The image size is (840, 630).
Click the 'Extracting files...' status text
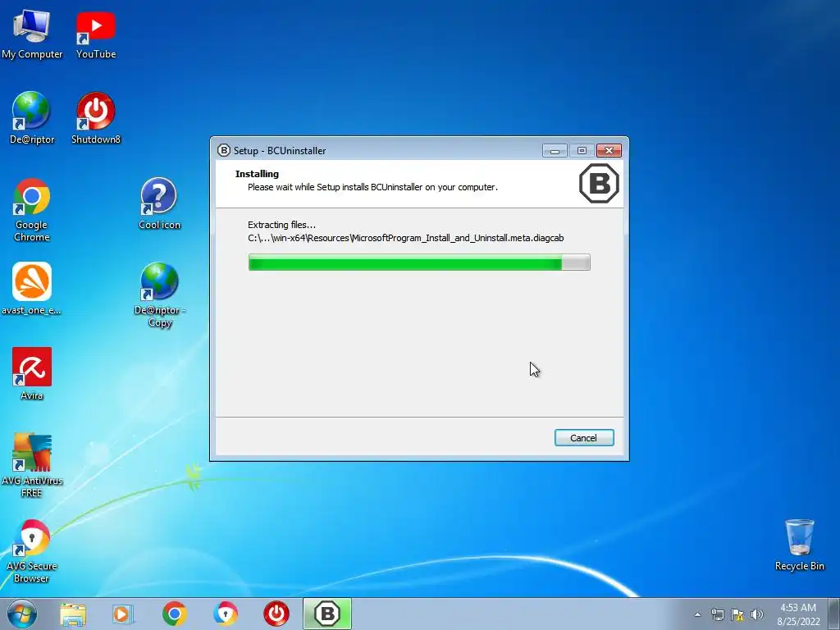point(282,225)
